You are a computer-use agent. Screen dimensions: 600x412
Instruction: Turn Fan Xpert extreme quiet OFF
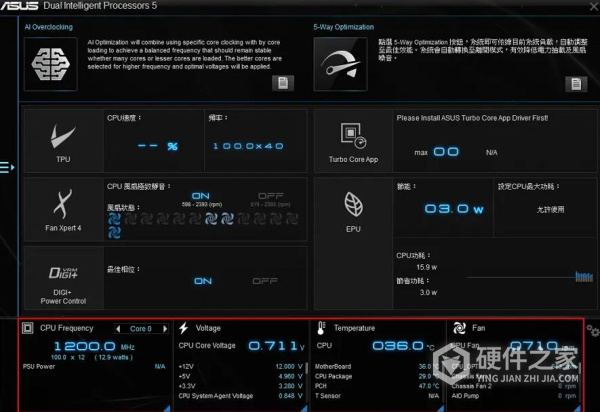coord(271,196)
